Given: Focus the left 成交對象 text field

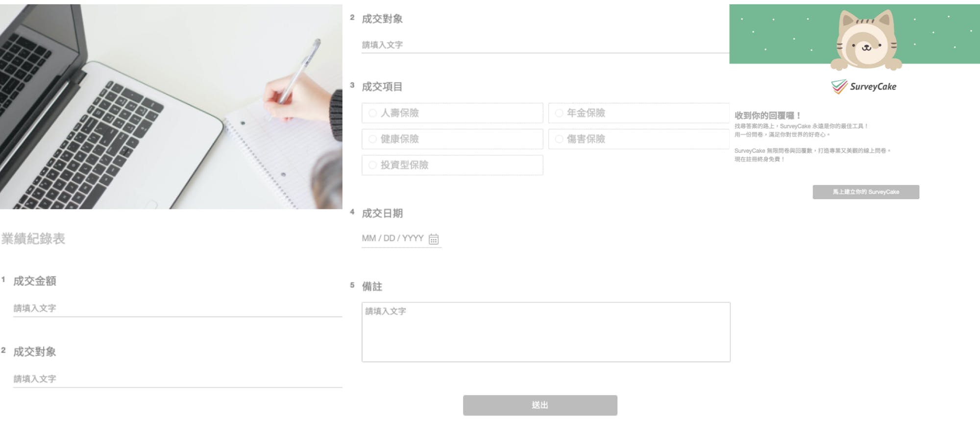Looking at the screenshot, I should click(177, 379).
